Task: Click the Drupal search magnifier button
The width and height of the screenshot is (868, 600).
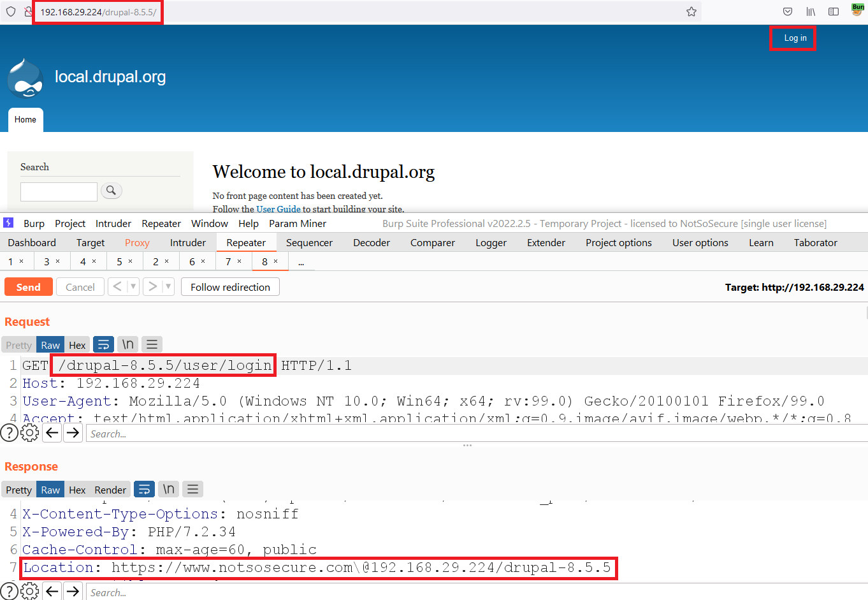Action: pyautogui.click(x=111, y=190)
